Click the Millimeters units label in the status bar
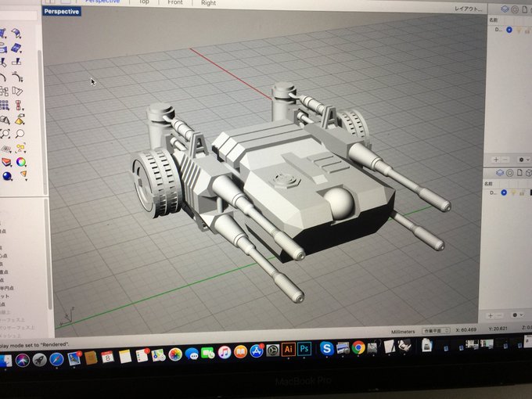This screenshot has width=532, height=399. coord(403,332)
